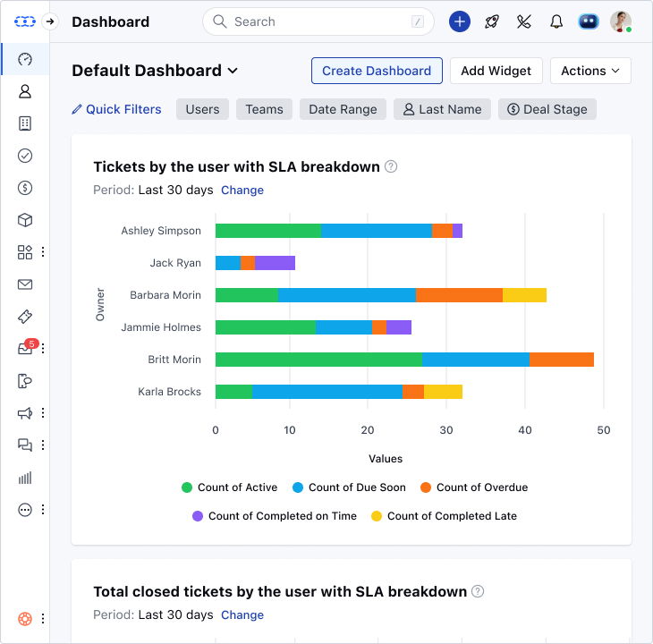Open the apps grid icon in sidebar
The width and height of the screenshot is (653, 644).
coord(25,252)
